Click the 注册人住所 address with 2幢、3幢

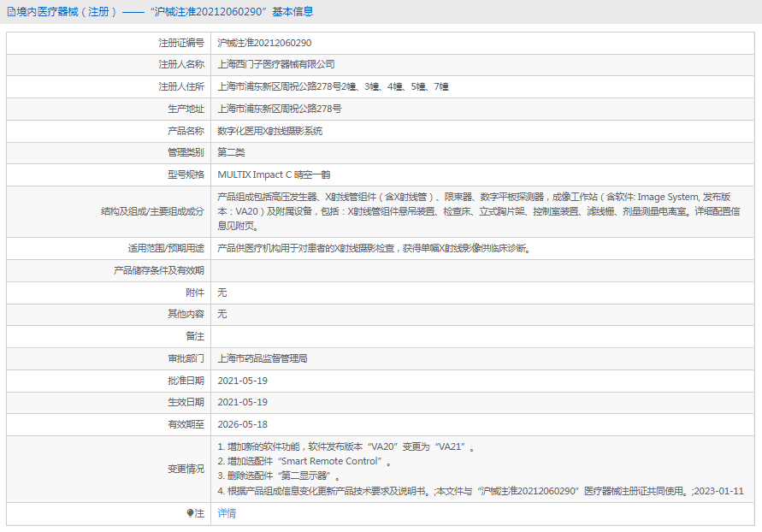(x=333, y=86)
